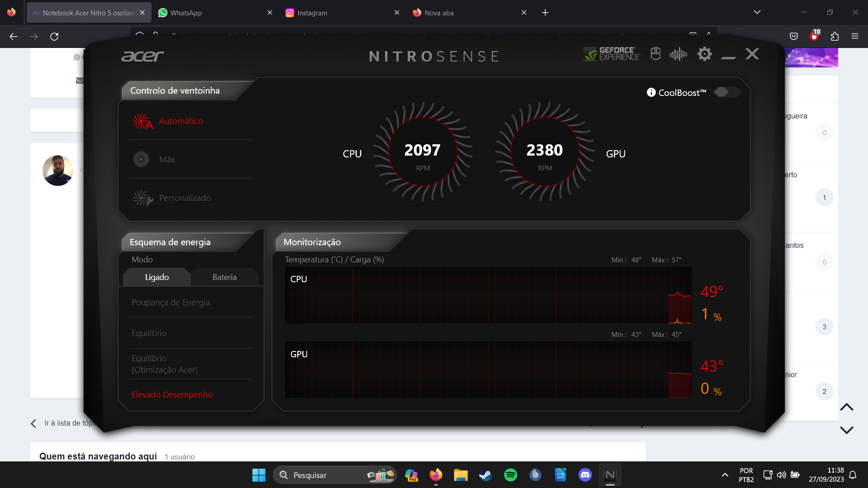The height and width of the screenshot is (488, 868).
Task: Open the Predator shield icon in NitroSense
Action: click(x=655, y=54)
